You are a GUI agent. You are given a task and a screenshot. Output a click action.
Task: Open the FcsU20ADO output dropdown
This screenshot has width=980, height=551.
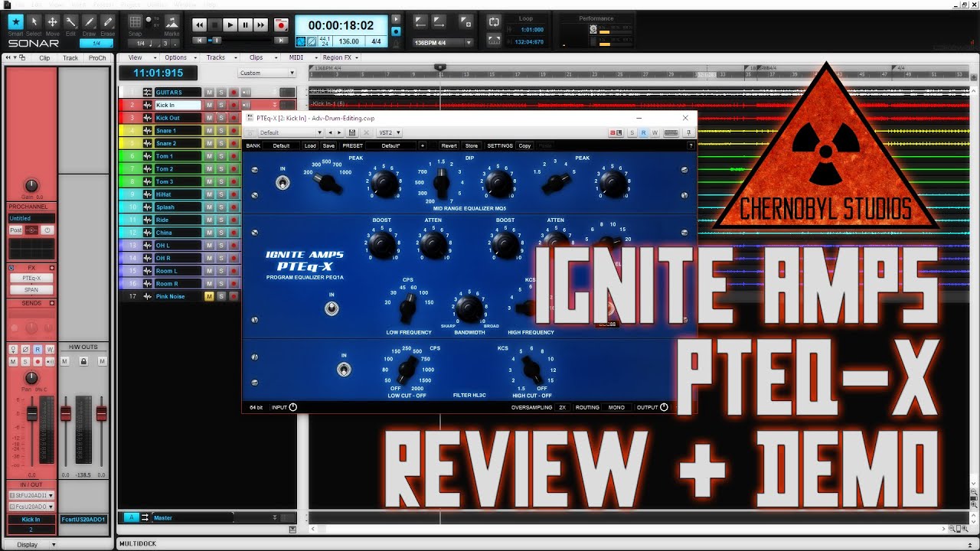click(x=31, y=507)
